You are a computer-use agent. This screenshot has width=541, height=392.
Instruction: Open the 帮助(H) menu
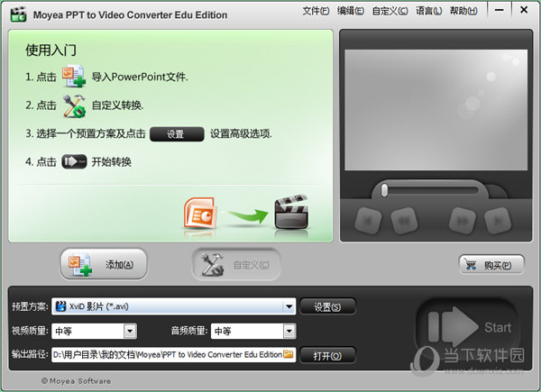(463, 11)
